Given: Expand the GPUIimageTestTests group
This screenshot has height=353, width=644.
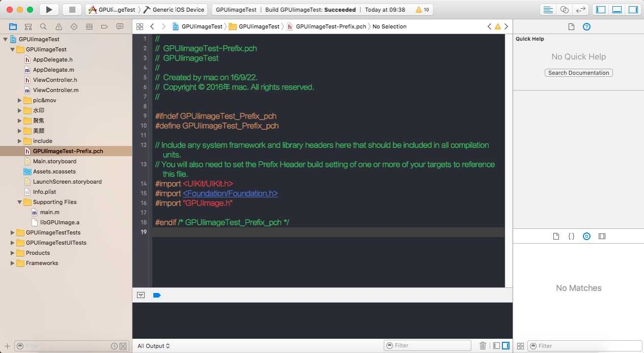Looking at the screenshot, I should point(13,232).
